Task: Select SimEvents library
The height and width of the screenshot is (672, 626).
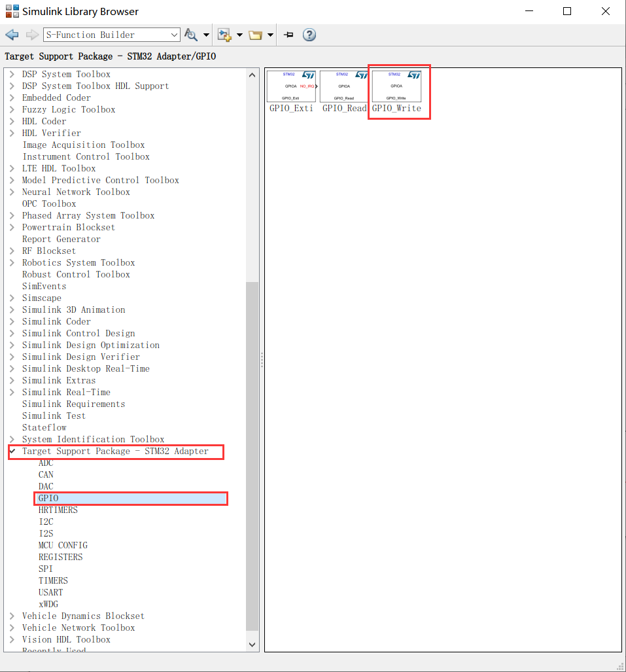Action: [44, 287]
